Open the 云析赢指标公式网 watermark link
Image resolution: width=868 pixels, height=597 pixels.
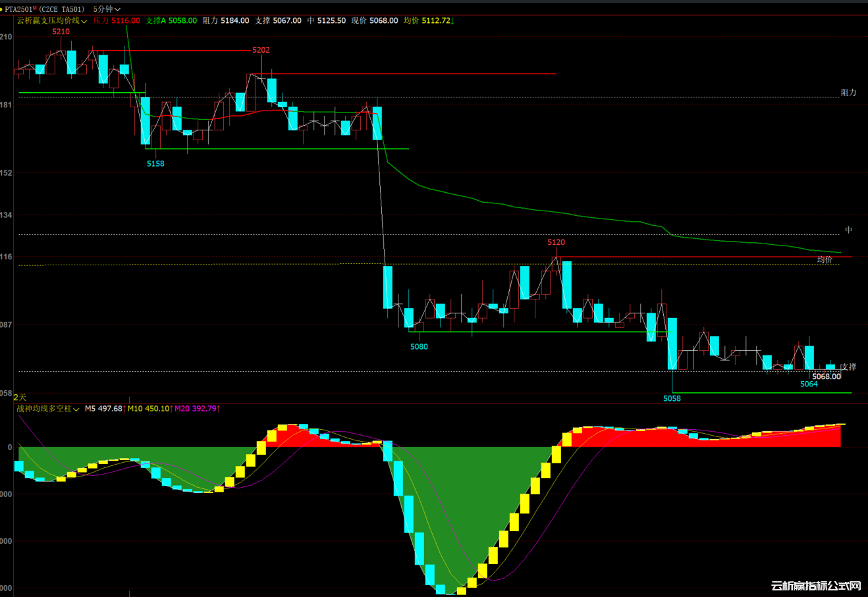click(816, 586)
